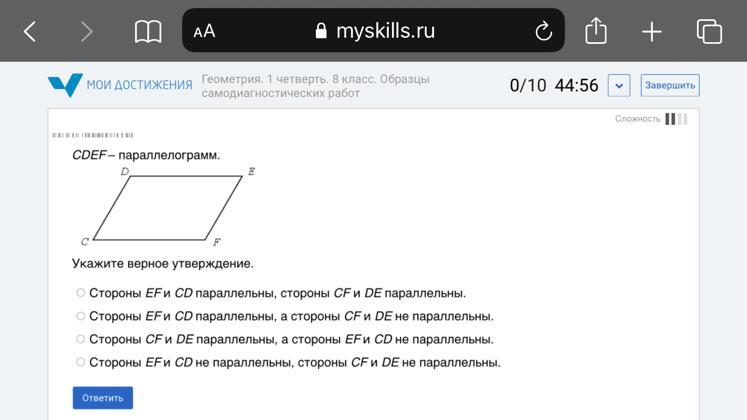
Task: Go back with the Safari back arrow
Action: click(x=30, y=32)
